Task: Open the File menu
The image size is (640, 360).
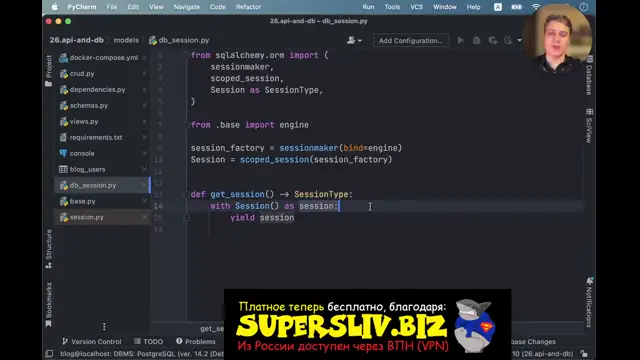Action: pyautogui.click(x=111, y=7)
